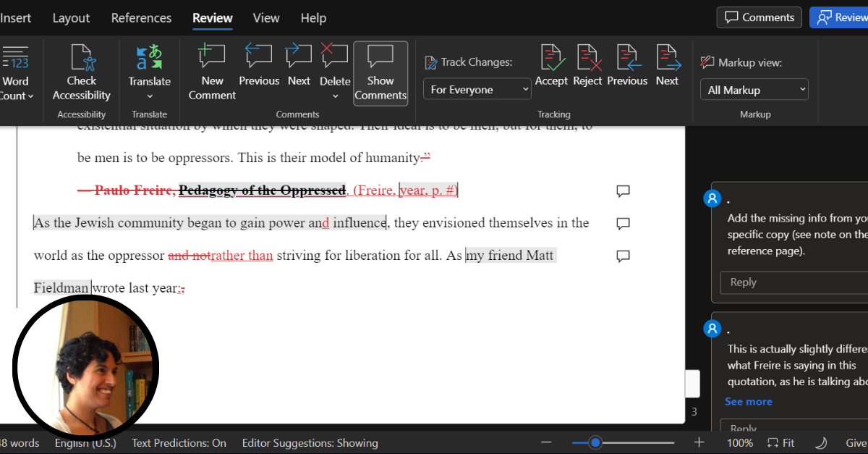Viewport: 868px width, 454px height.
Task: Click the See more link in comment
Action: click(x=749, y=401)
